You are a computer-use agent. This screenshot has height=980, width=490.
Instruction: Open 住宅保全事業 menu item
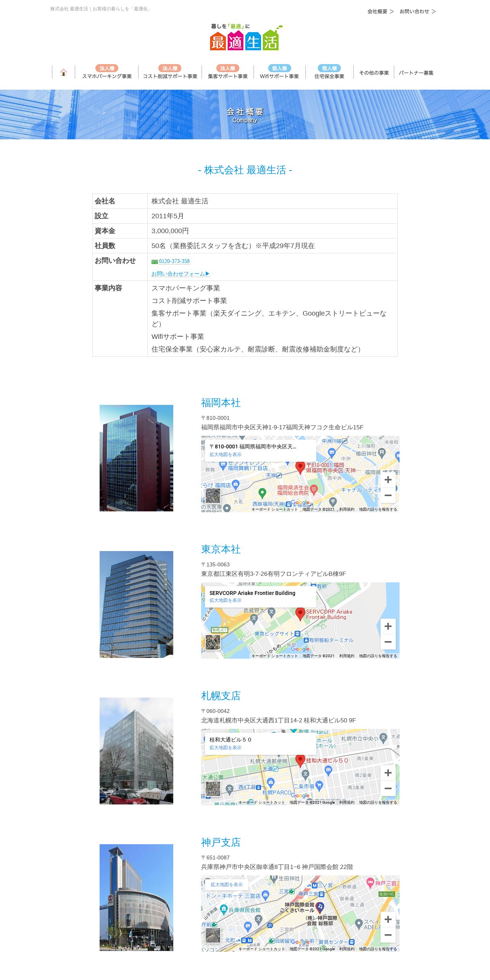pos(329,72)
